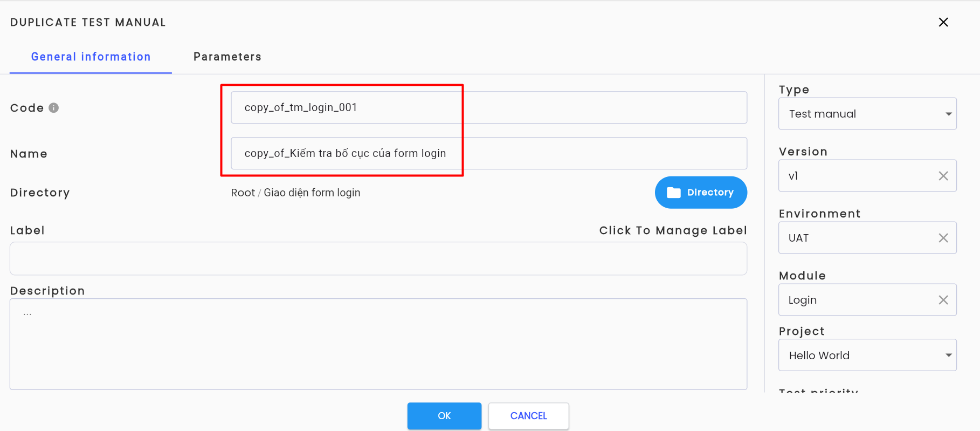Clear the Environment UAT value
The image size is (980, 431).
point(943,238)
